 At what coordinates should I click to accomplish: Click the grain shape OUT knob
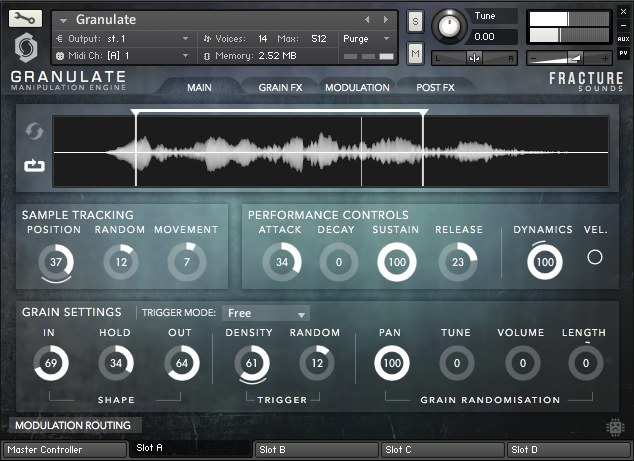182,363
